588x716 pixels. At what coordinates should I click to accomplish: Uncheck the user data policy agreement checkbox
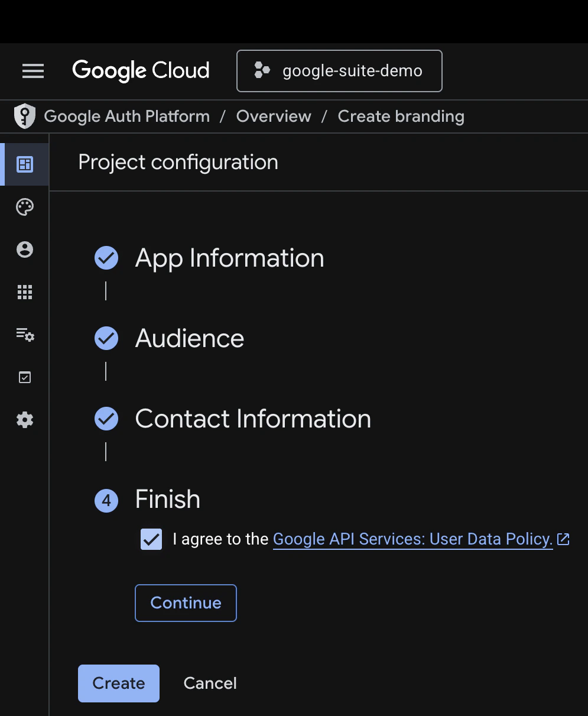(x=151, y=539)
